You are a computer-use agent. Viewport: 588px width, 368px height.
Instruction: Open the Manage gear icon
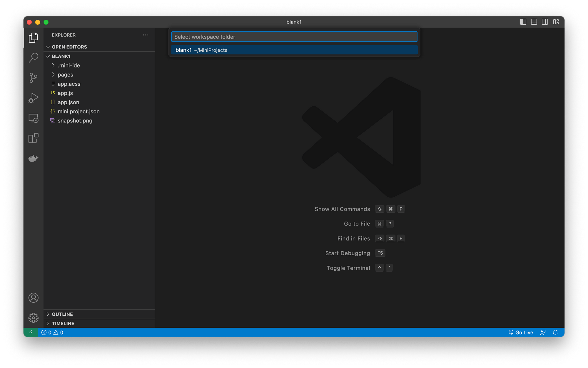(x=33, y=318)
